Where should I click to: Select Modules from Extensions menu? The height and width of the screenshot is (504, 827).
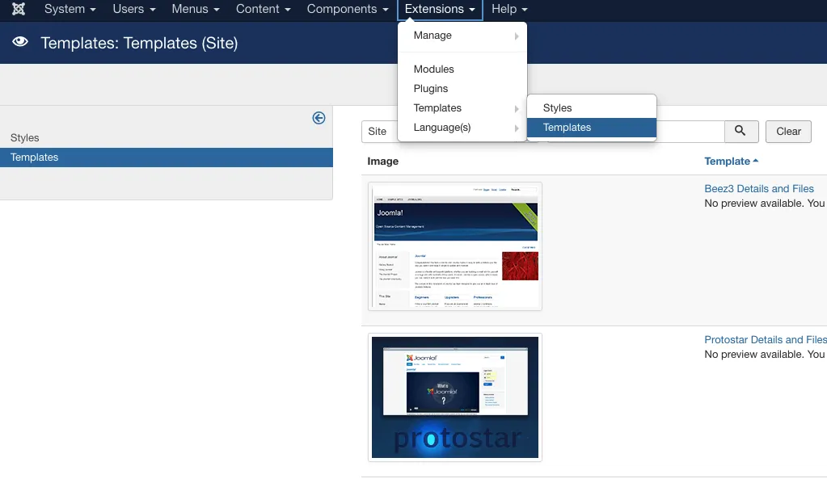coord(434,69)
